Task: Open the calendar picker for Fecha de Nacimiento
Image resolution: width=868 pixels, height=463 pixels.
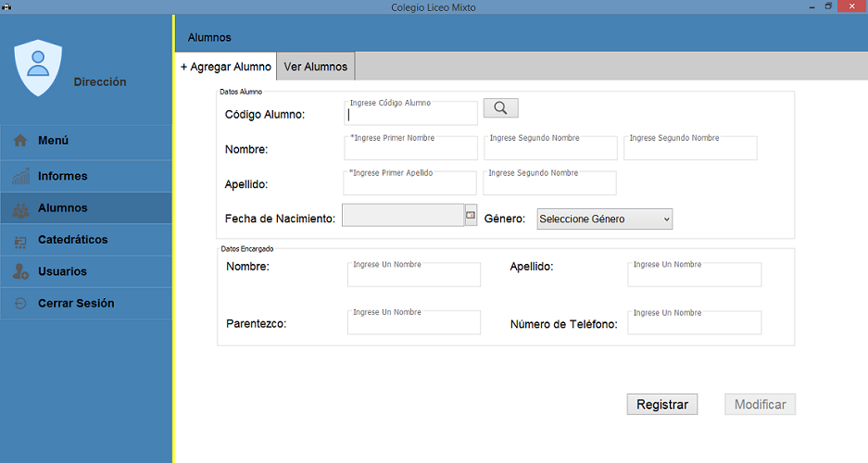Action: (471, 215)
